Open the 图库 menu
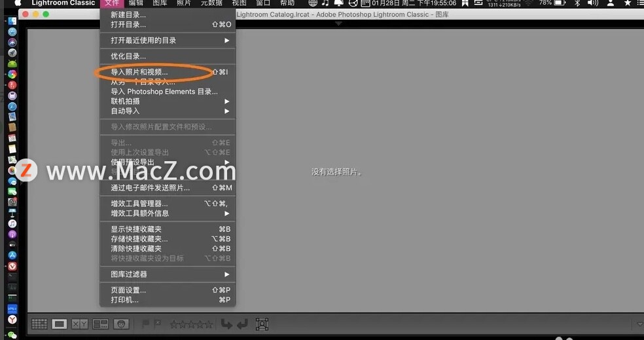Image resolution: width=644 pixels, height=340 pixels. pos(160,3)
